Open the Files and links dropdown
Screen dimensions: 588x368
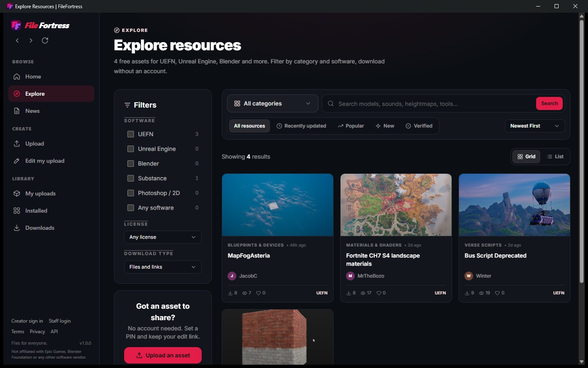pyautogui.click(x=163, y=267)
